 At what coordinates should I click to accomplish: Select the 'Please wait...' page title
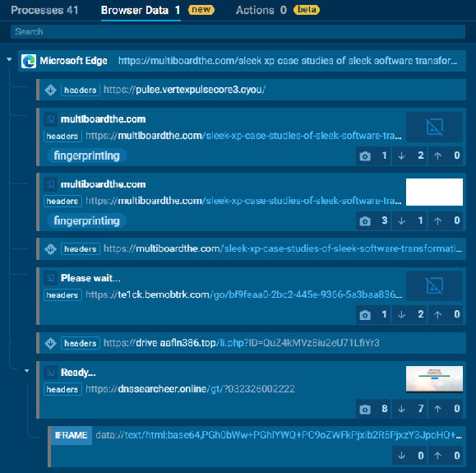tap(90, 278)
